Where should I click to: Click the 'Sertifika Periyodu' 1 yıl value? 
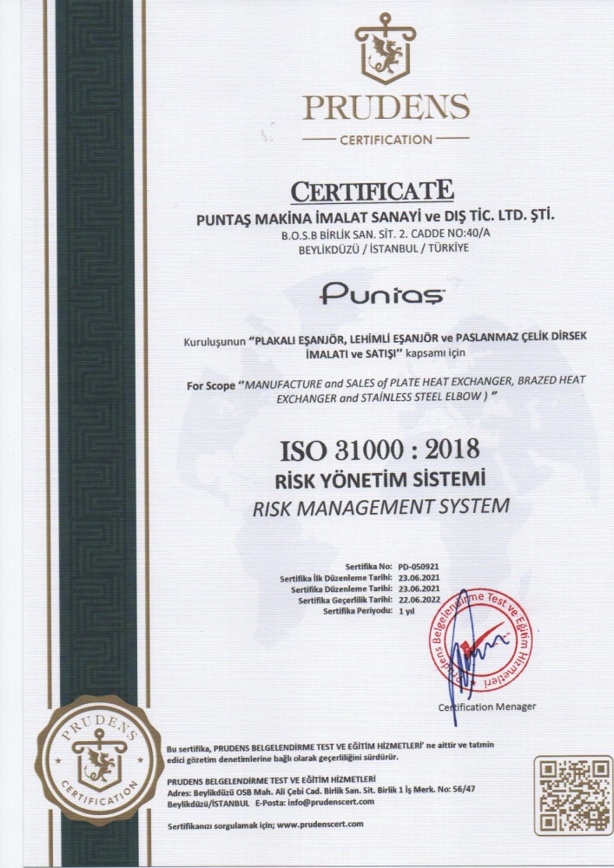406,611
